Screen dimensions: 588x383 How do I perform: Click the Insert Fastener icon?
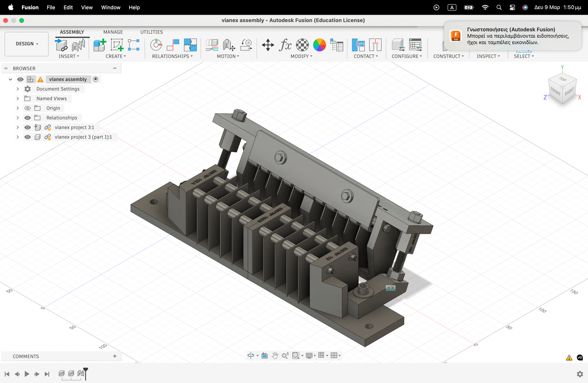coord(78,45)
